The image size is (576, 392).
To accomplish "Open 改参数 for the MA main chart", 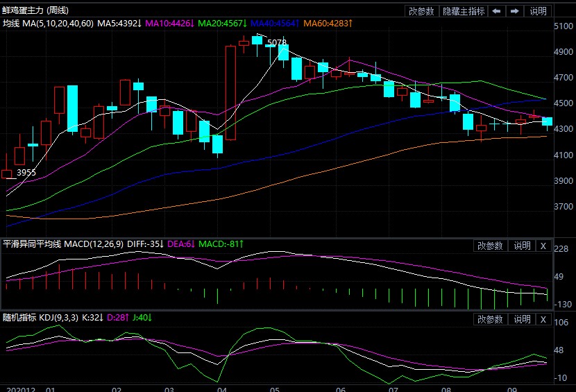I will (421, 11).
